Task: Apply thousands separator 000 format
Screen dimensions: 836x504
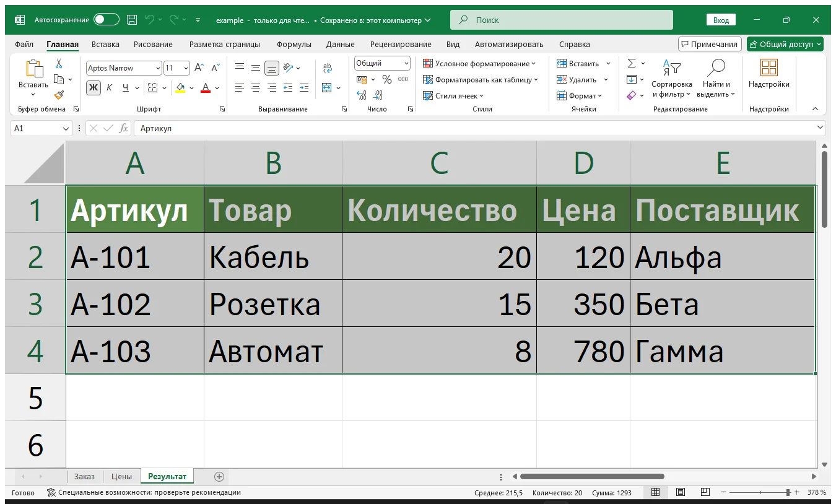Action: 403,79
